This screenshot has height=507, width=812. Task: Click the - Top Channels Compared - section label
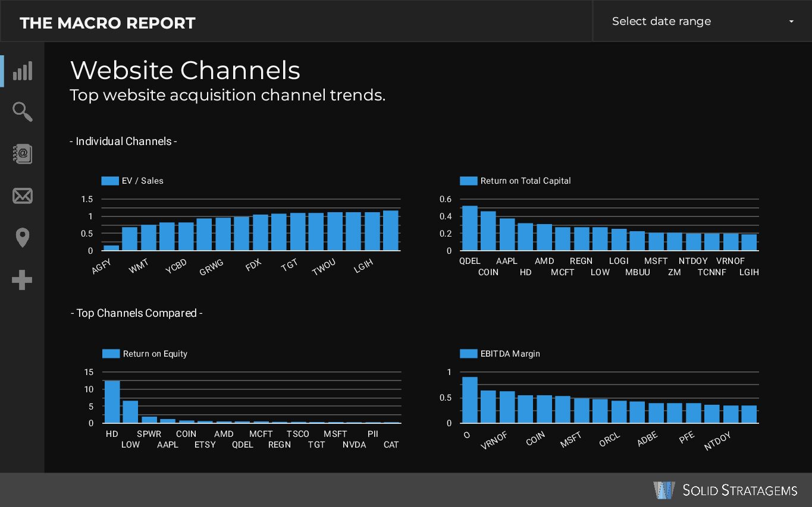coord(136,313)
